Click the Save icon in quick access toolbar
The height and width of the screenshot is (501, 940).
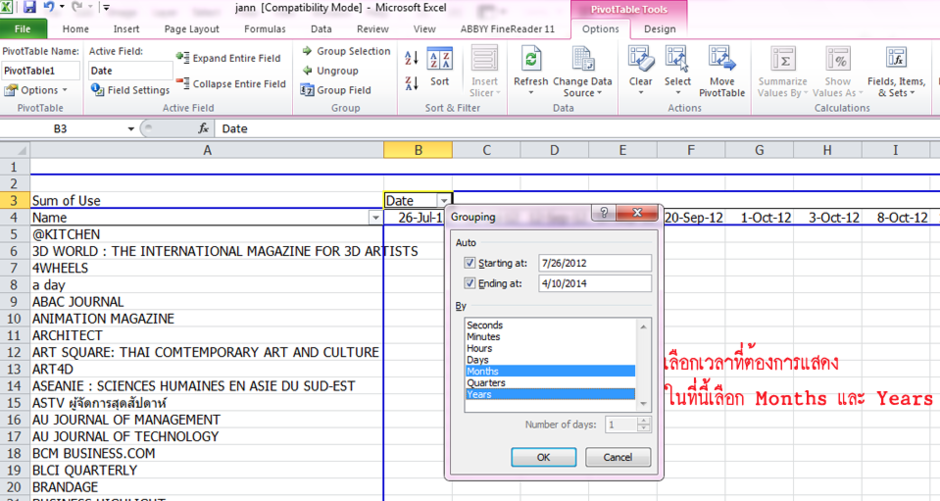(29, 7)
